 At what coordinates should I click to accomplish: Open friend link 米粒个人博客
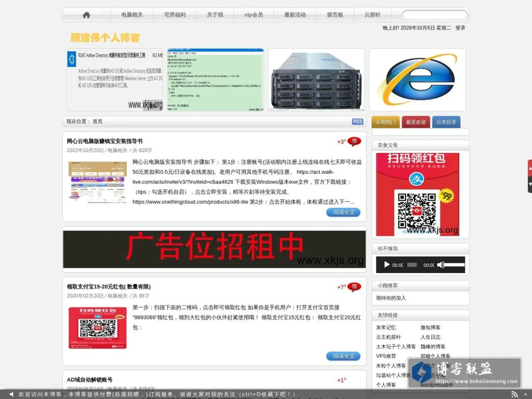(391, 366)
